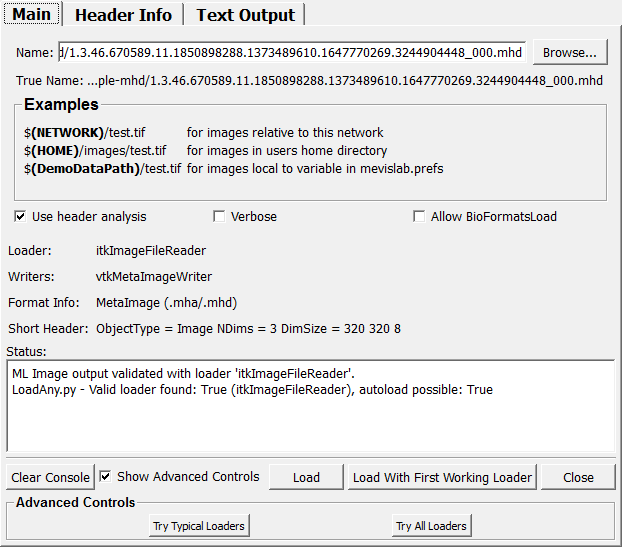Image resolution: width=622 pixels, height=547 pixels.
Task: Click the vtkMetaImageWriter Writers value
Action: (154, 277)
